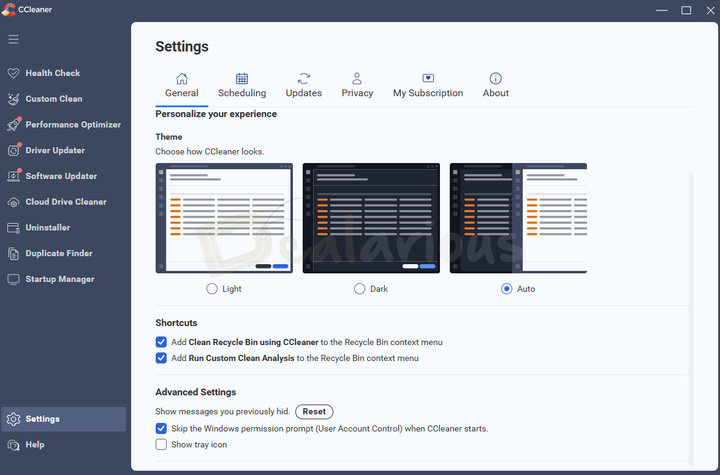Image resolution: width=720 pixels, height=475 pixels.
Task: Click the settings page vertical scrollbar
Action: pyautogui.click(x=691, y=317)
